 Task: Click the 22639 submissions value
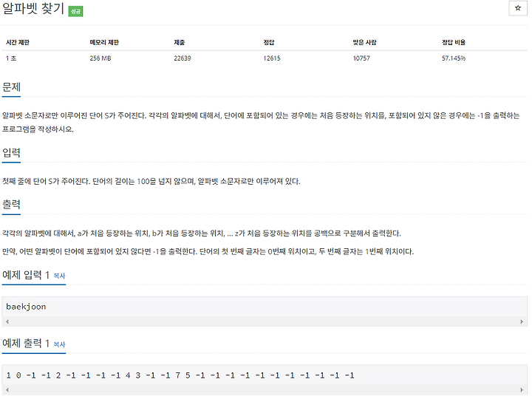(x=183, y=58)
